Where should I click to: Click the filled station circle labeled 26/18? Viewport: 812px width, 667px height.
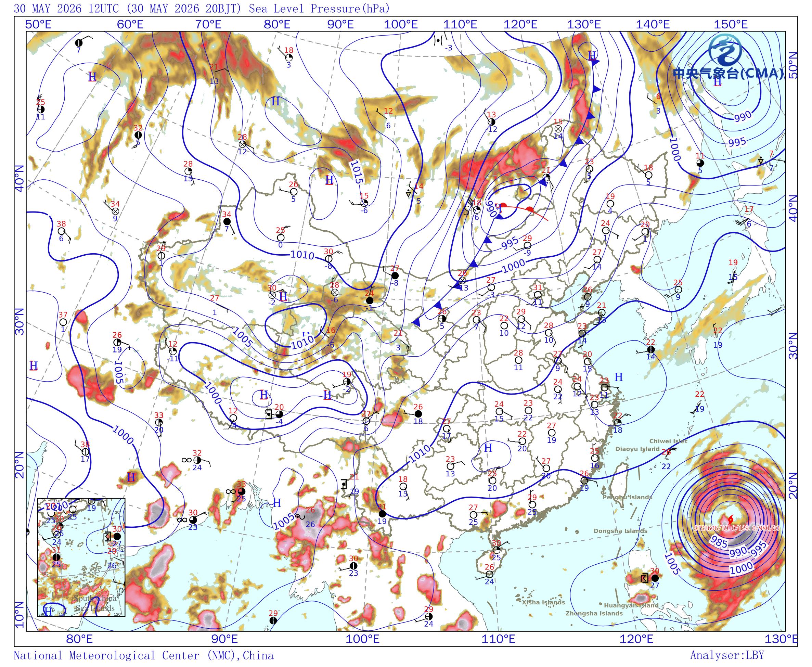(418, 414)
